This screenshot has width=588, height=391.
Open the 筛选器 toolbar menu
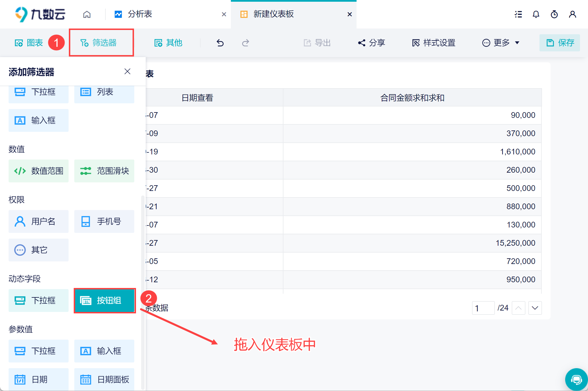(x=99, y=43)
